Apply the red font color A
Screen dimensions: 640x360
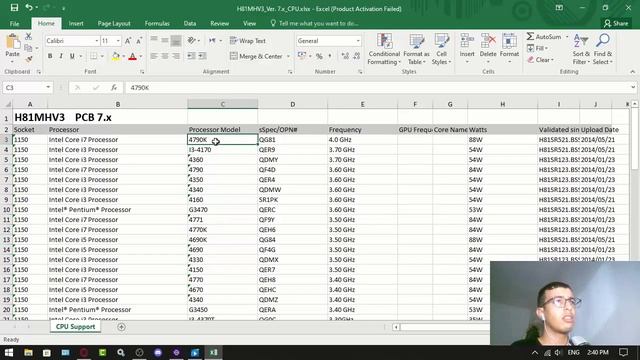pos(132,56)
